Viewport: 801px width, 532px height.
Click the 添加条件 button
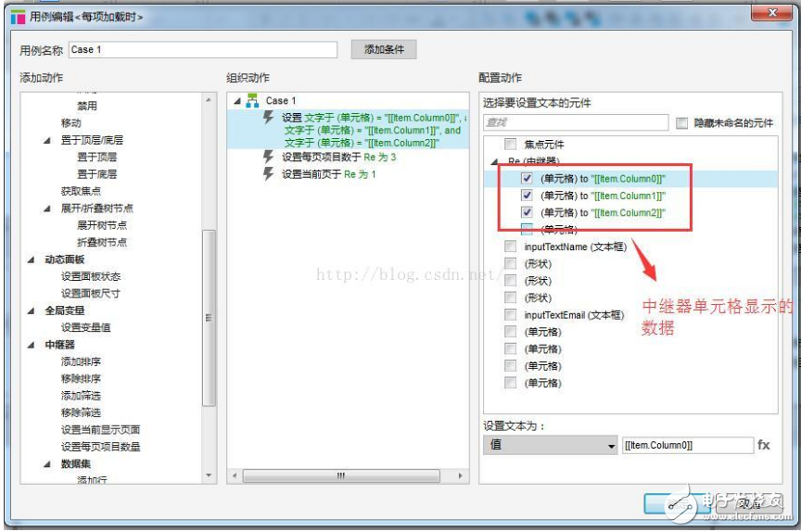(383, 50)
